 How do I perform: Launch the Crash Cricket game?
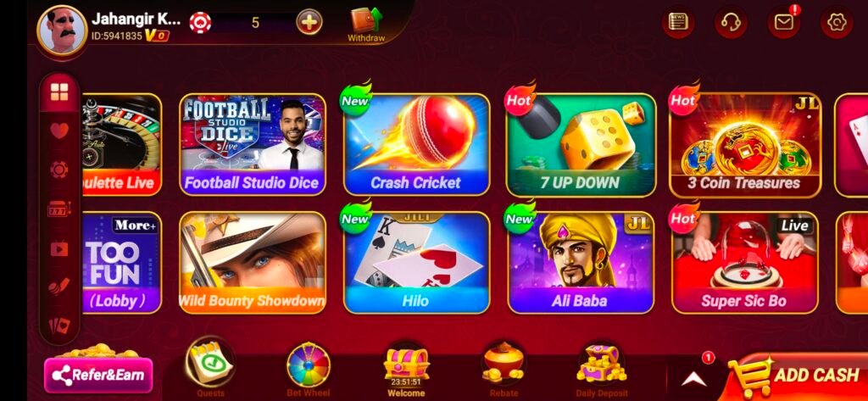click(416, 145)
